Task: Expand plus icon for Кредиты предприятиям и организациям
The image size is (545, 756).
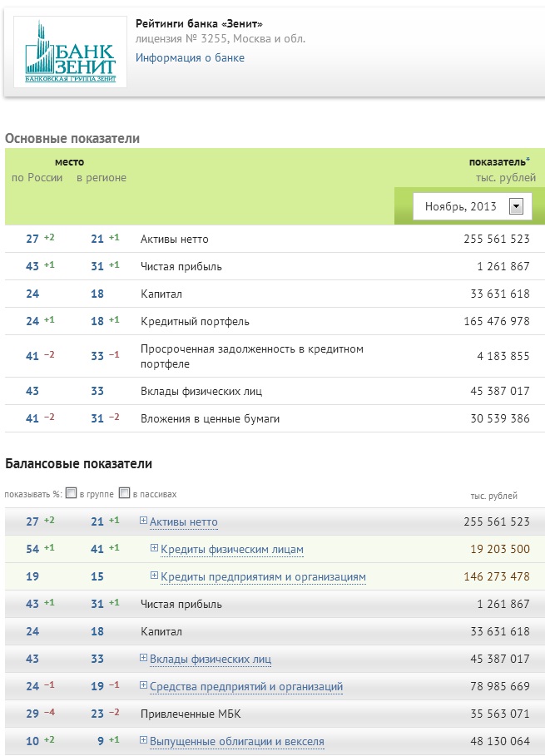Action: [x=154, y=576]
